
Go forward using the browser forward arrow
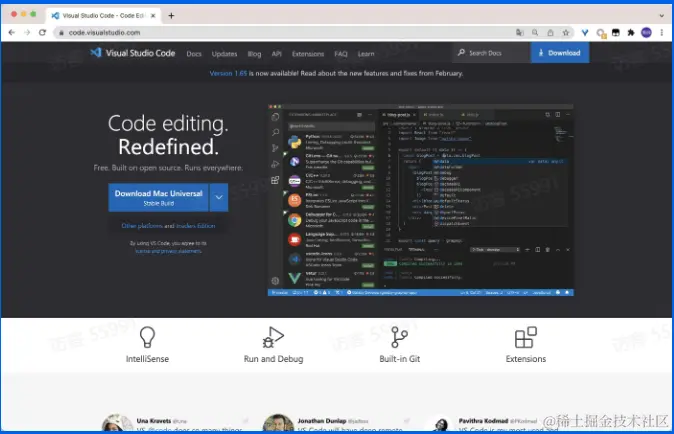click(x=27, y=32)
